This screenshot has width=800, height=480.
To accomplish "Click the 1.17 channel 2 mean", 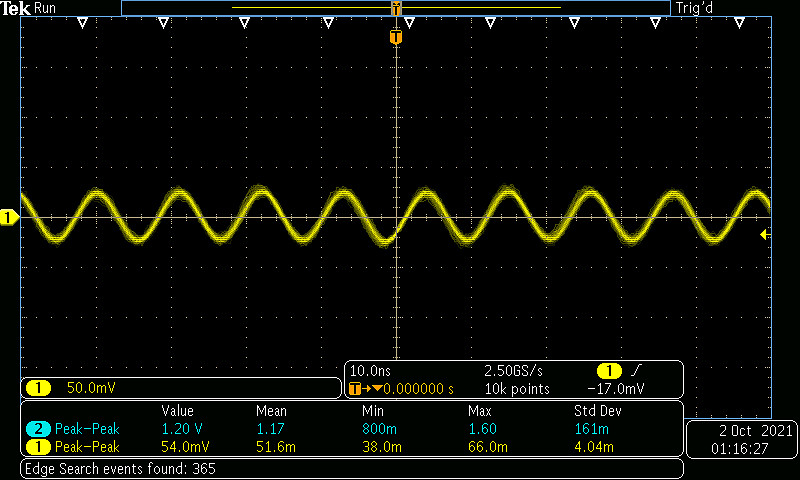I will point(270,428).
